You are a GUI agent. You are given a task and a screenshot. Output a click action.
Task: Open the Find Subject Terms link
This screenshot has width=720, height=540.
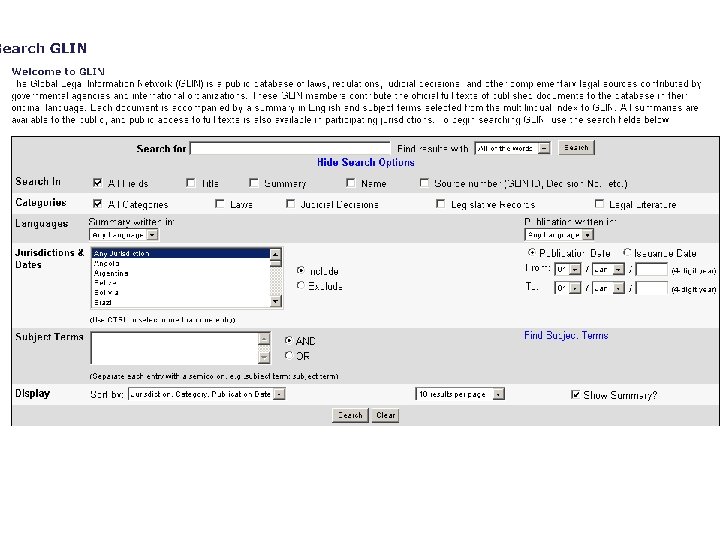pyautogui.click(x=566, y=336)
